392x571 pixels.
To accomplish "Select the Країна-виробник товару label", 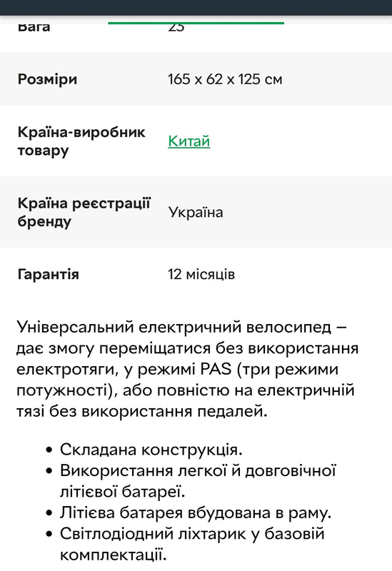I will click(x=81, y=141).
